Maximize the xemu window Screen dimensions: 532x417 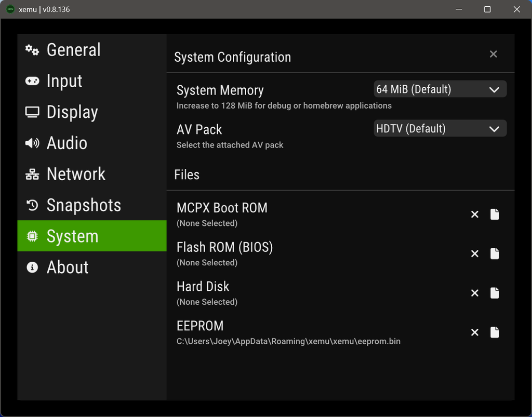[x=487, y=9]
